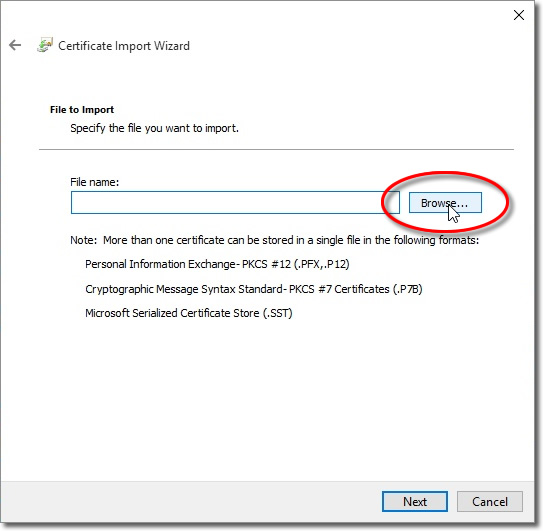This screenshot has width=543, height=531.
Task: Click the '(.PFX,.P12)' extension text
Action: (321, 264)
